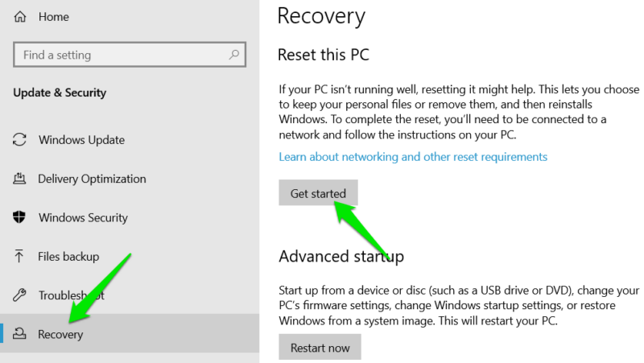Click the Update & Security heading

58,93
